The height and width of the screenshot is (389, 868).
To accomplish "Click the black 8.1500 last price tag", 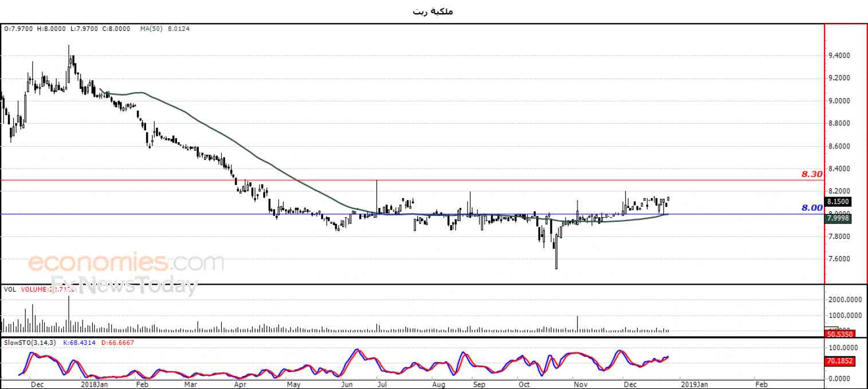I will [x=839, y=202].
